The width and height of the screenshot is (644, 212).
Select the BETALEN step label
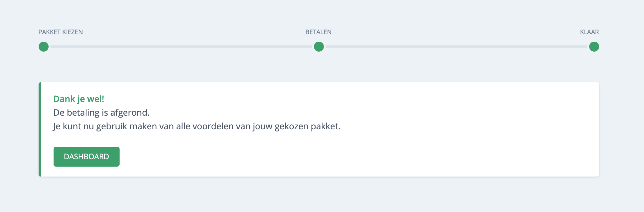point(318,32)
